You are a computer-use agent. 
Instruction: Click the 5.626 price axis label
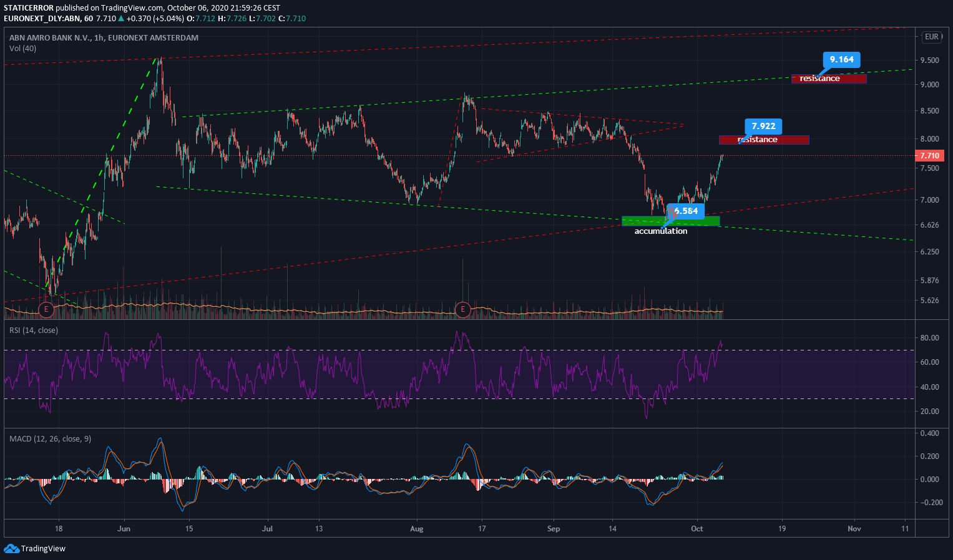[x=929, y=301]
